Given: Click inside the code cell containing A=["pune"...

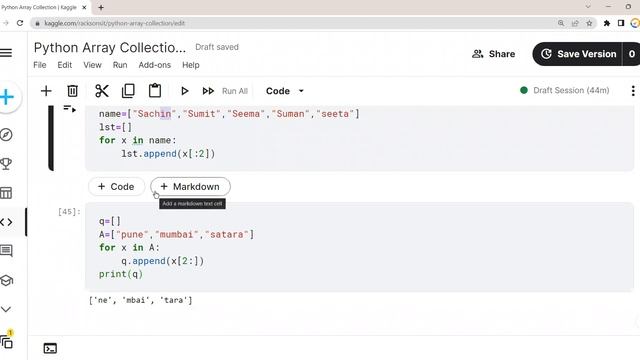Looking at the screenshot, I should (359, 247).
